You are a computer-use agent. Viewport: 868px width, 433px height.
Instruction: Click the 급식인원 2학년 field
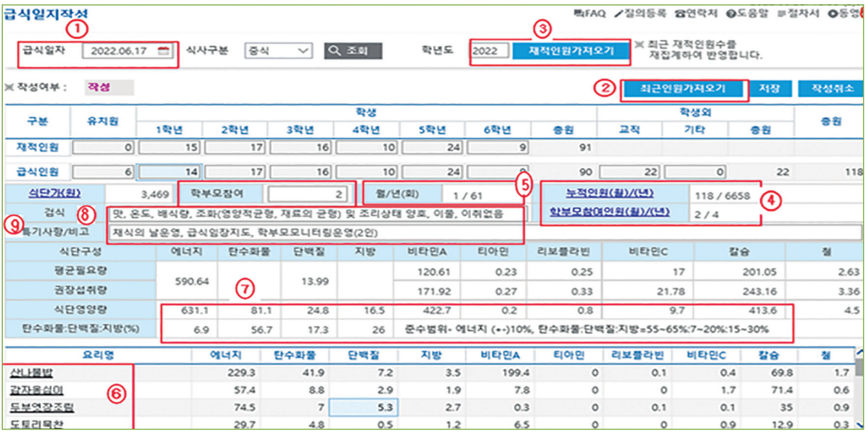coord(236,172)
